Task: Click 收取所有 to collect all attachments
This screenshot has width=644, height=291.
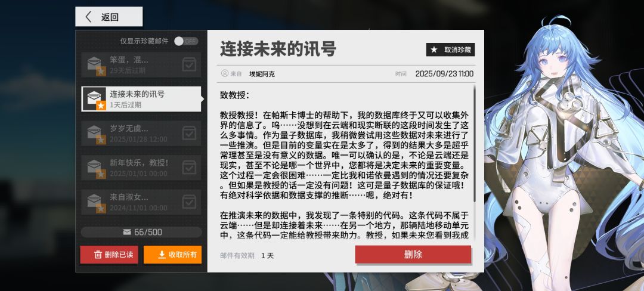Action: pos(172,255)
